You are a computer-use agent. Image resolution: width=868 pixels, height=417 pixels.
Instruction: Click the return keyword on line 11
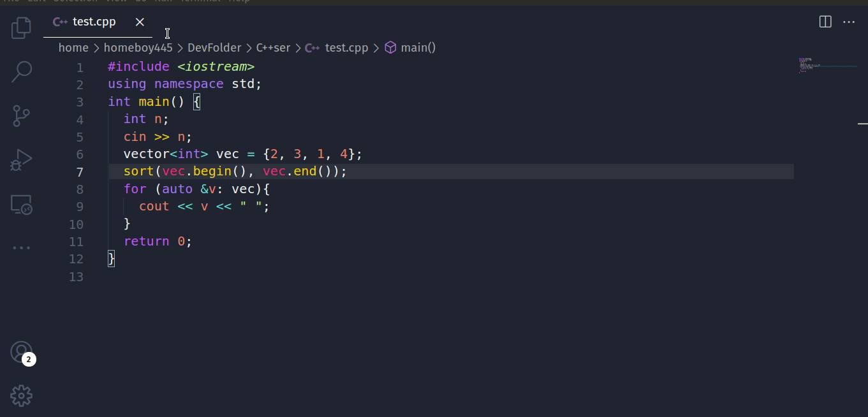pyautogui.click(x=147, y=241)
